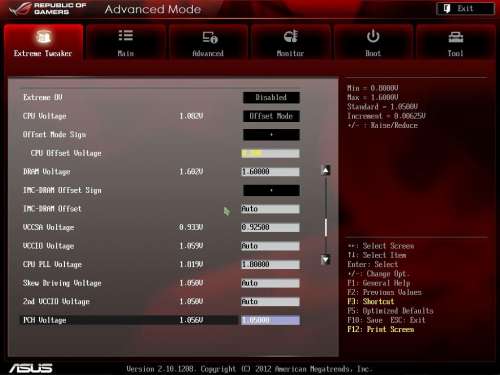The height and width of the screenshot is (375, 500).
Task: Click the Advanced Mode title
Action: (153, 9)
